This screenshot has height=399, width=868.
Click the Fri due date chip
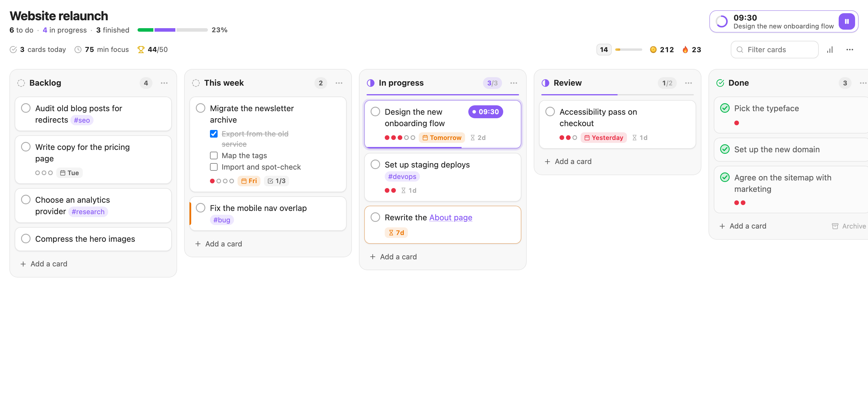click(249, 181)
